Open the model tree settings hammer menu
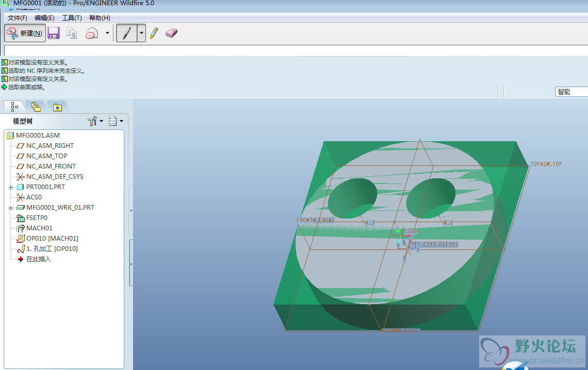Image resolution: width=588 pixels, height=370 pixels. tap(95, 121)
